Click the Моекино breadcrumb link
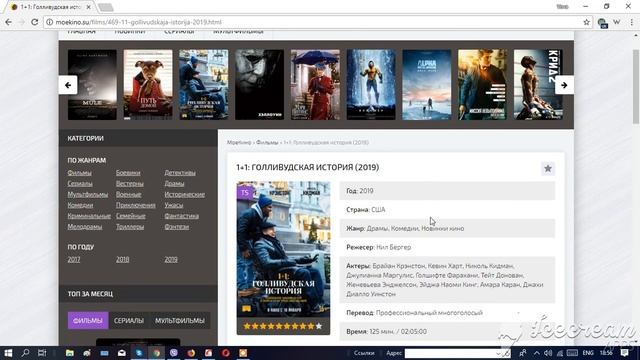Viewport: 640px width, 360px height. [239, 142]
